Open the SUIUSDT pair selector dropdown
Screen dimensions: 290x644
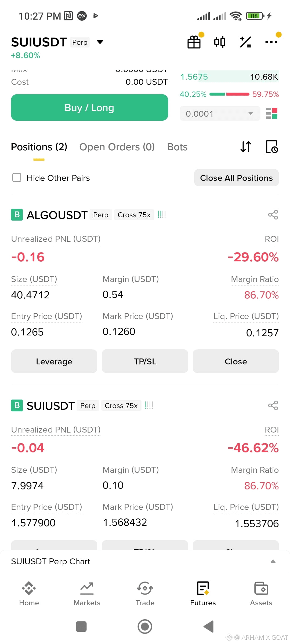point(100,42)
